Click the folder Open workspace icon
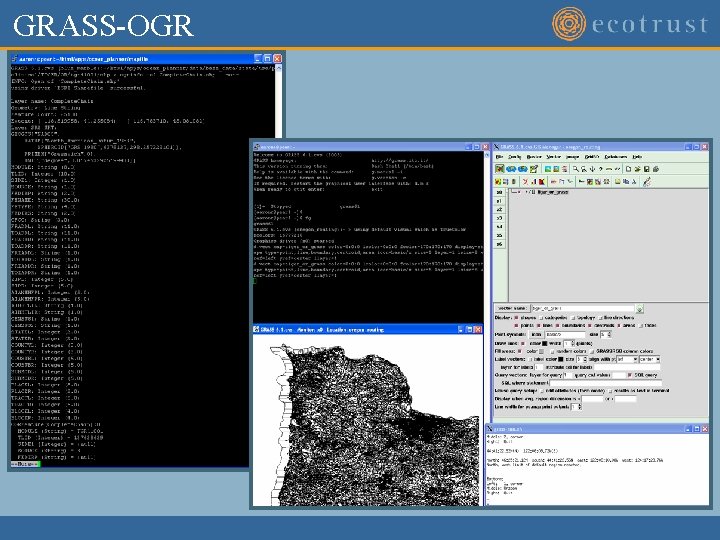720x540 pixels. [x=637, y=169]
